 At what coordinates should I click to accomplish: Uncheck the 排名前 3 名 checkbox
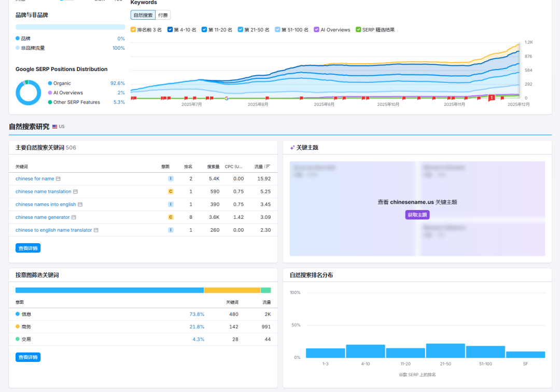click(x=133, y=30)
